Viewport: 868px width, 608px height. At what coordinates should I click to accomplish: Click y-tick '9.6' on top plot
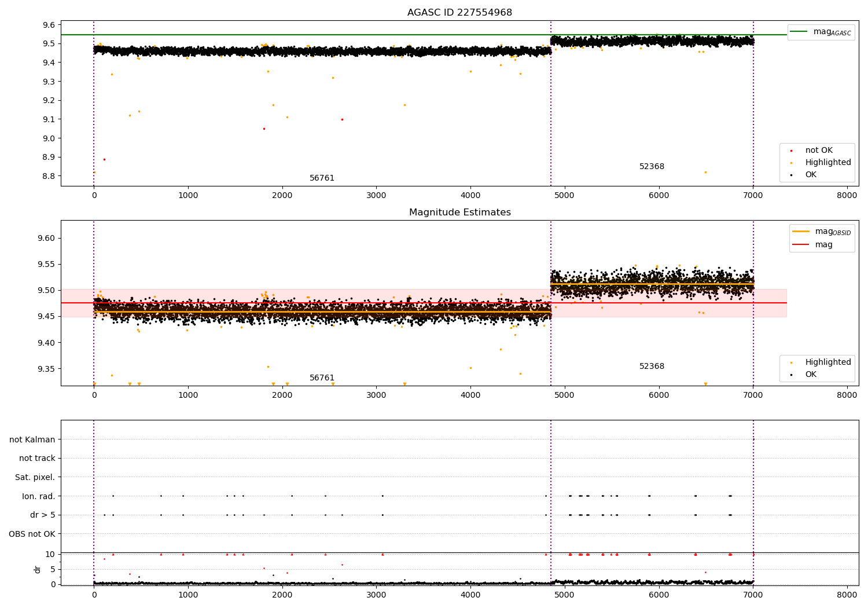pyautogui.click(x=49, y=25)
